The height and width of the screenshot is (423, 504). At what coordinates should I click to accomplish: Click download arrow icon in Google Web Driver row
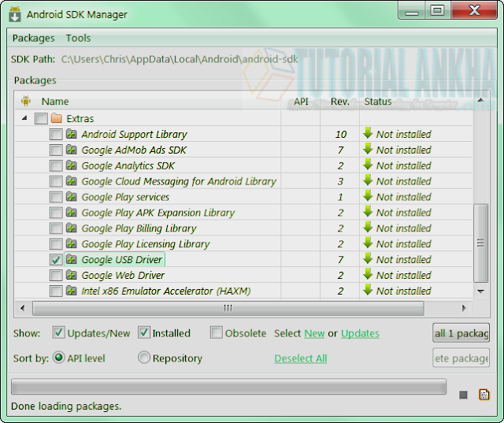[x=368, y=274]
